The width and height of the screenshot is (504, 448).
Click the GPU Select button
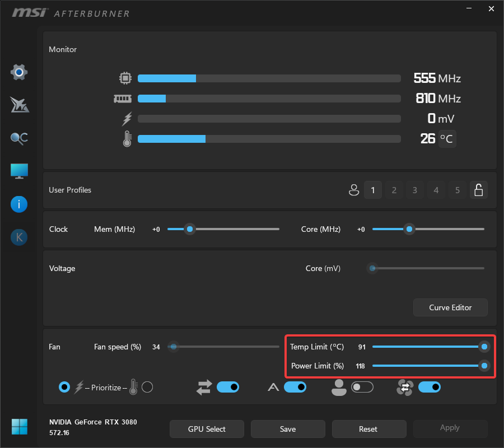207,429
